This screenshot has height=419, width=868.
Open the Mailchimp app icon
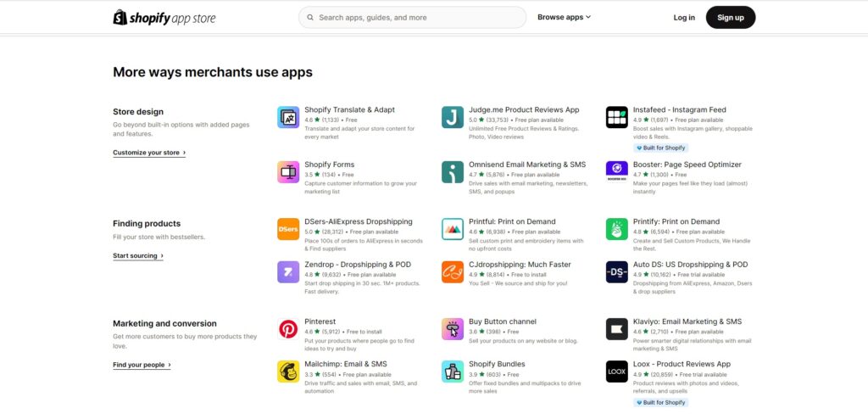288,372
